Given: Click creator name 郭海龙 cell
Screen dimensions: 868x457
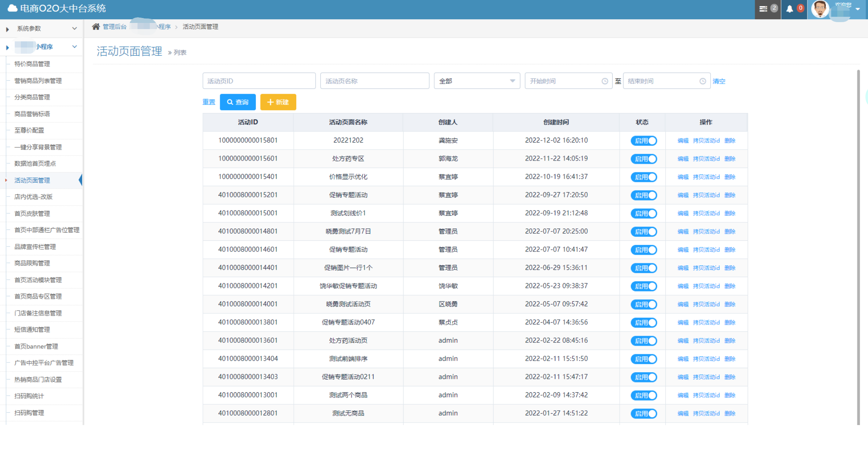Looking at the screenshot, I should pyautogui.click(x=448, y=158).
